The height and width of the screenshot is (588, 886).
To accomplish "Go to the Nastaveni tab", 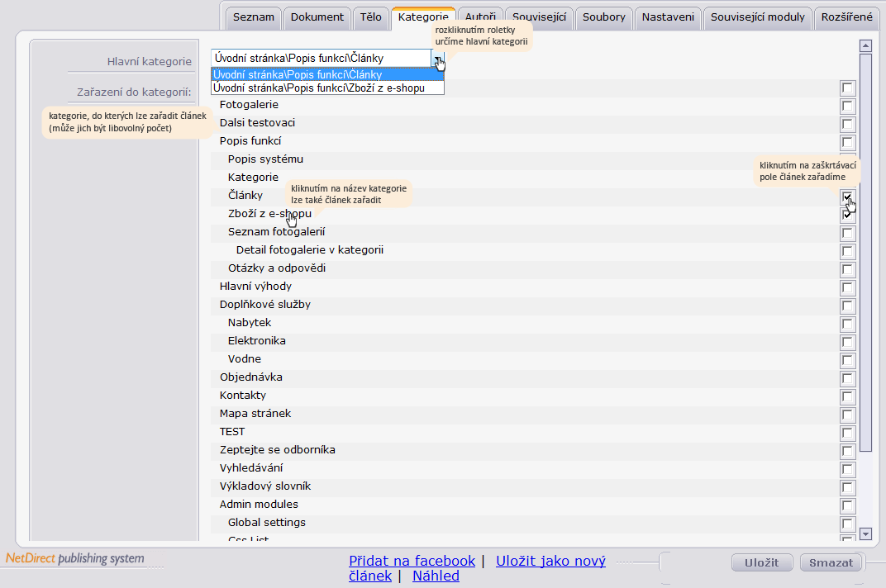I will tap(668, 17).
